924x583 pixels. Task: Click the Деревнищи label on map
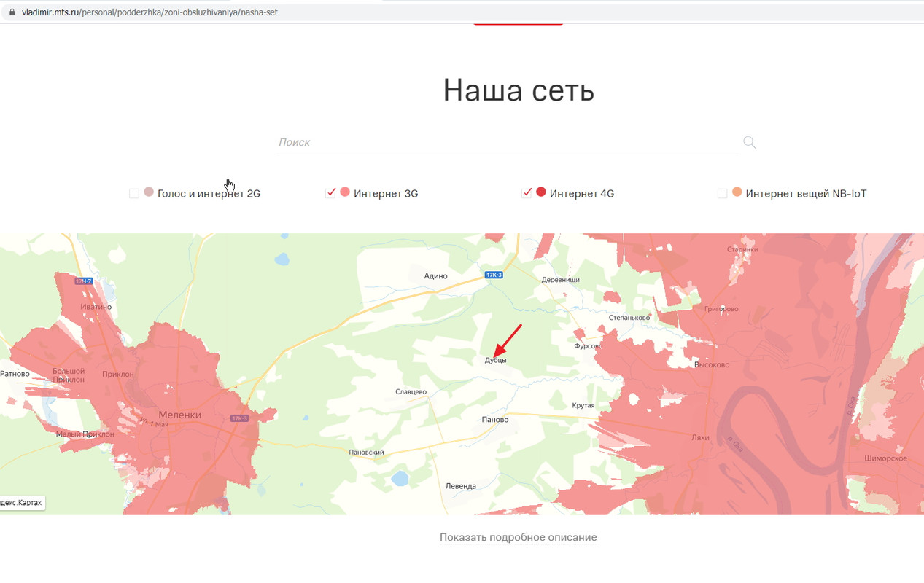561,280
